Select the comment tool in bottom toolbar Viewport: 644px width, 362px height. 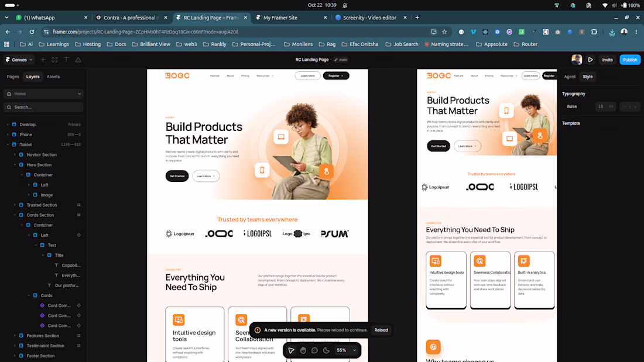coord(314,350)
